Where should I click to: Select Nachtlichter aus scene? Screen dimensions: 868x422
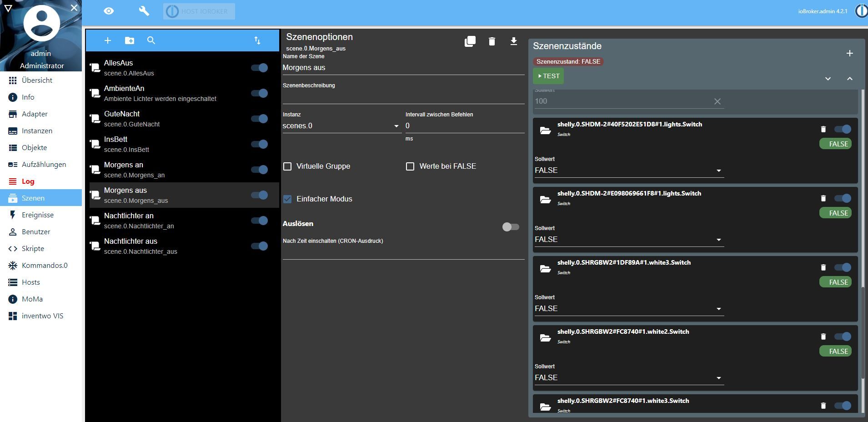184,246
